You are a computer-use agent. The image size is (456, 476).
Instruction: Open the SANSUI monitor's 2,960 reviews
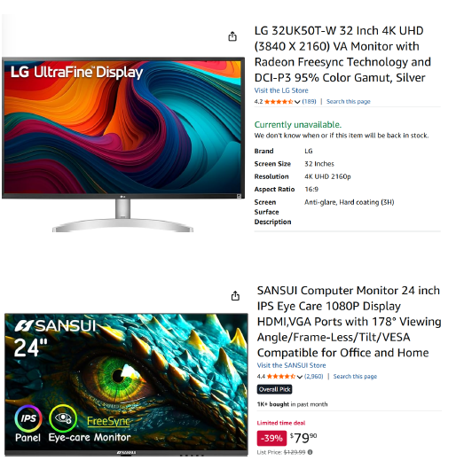[x=313, y=377]
